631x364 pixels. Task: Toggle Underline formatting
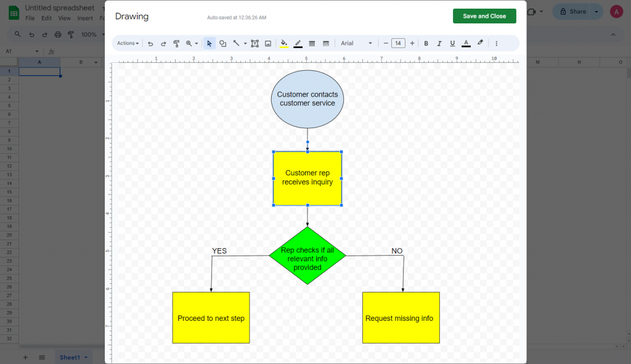coord(452,44)
